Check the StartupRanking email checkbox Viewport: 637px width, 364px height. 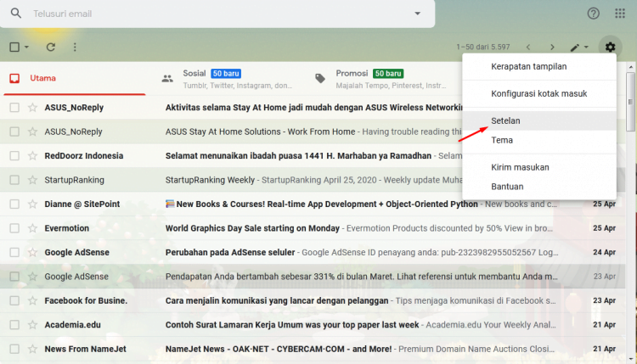(14, 180)
